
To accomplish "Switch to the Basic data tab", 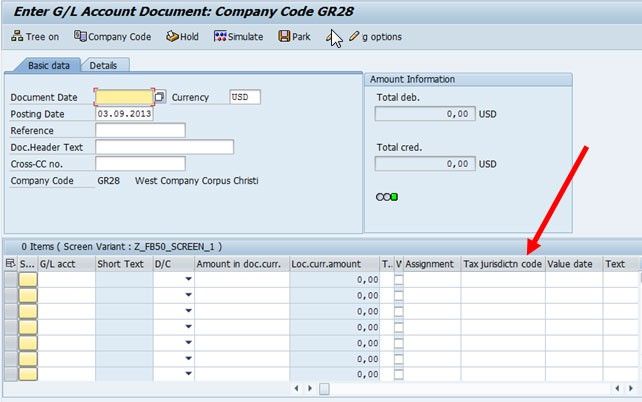I will (x=48, y=65).
